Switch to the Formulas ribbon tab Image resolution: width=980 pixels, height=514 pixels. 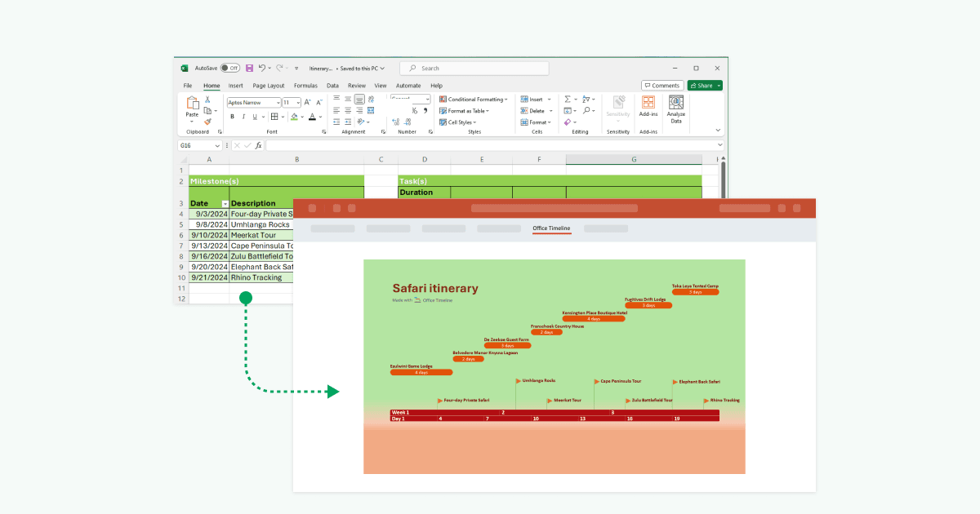[x=308, y=86]
